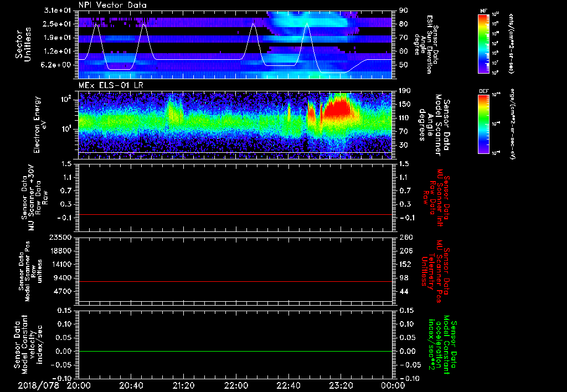Click the 1.9e+01 sector tick value
The width and height of the screenshot is (567, 392).
(x=58, y=38)
